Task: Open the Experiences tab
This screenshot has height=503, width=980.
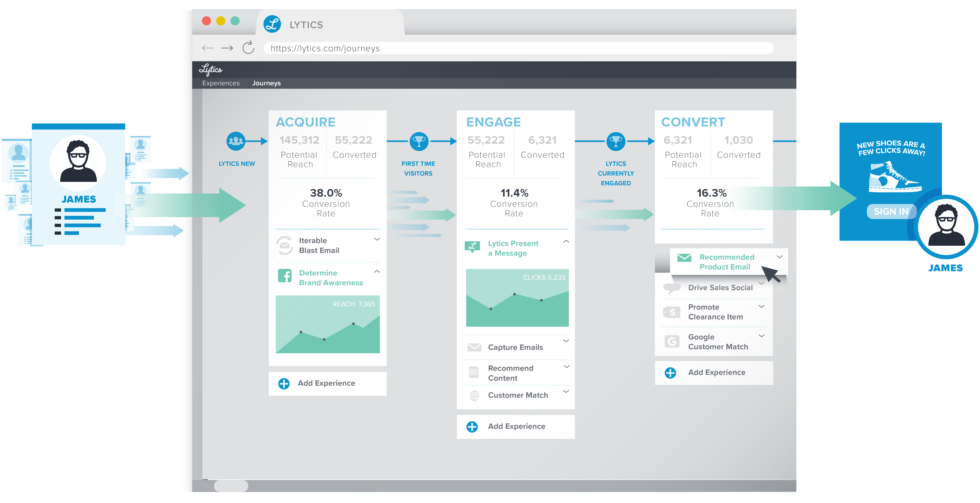Action: tap(221, 83)
